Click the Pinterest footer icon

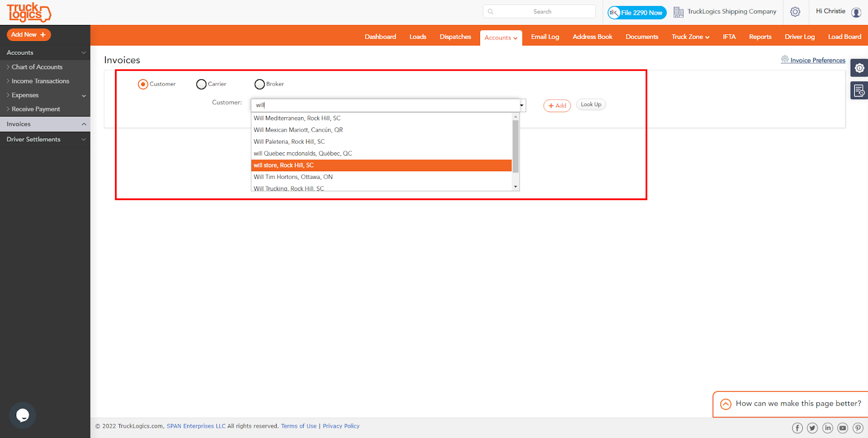[x=858, y=428]
